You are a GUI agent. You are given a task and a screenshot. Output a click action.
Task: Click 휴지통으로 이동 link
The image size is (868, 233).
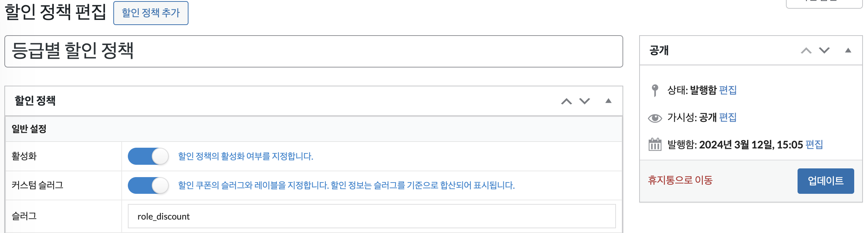pyautogui.click(x=680, y=180)
